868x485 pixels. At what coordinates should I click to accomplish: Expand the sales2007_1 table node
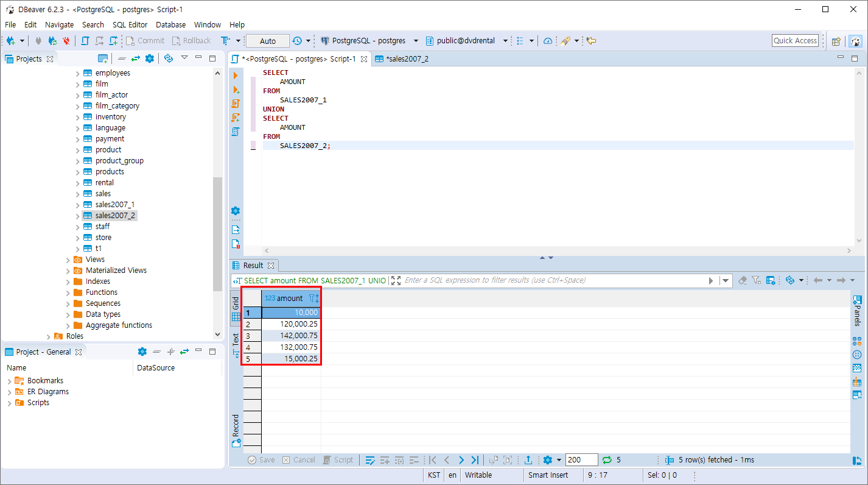point(78,205)
